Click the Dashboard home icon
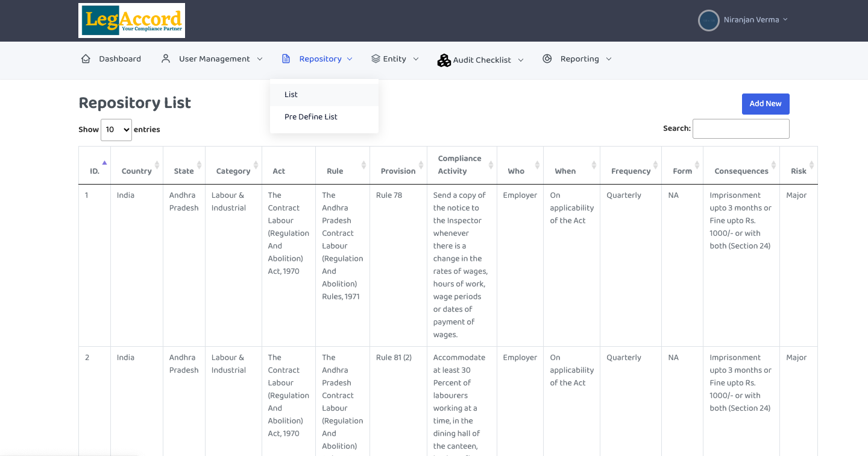This screenshot has width=868, height=456. (x=86, y=59)
